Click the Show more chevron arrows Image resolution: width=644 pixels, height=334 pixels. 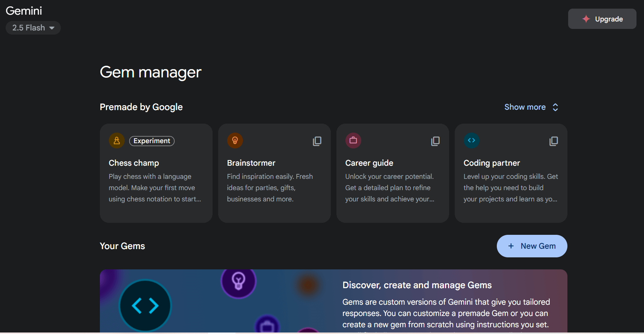point(555,107)
